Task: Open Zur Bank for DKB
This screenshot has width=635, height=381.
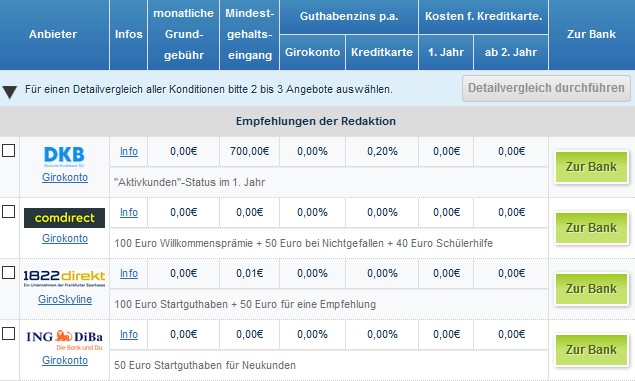Action: coord(591,167)
